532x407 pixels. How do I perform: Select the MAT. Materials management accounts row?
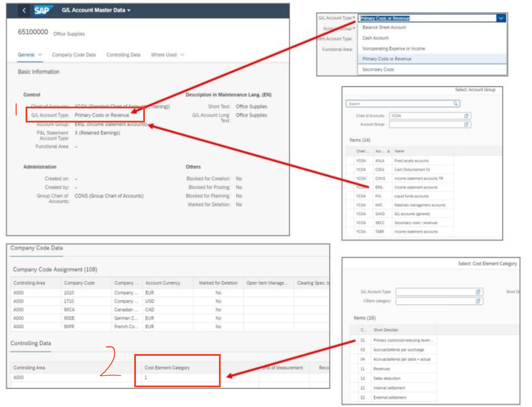click(400, 205)
